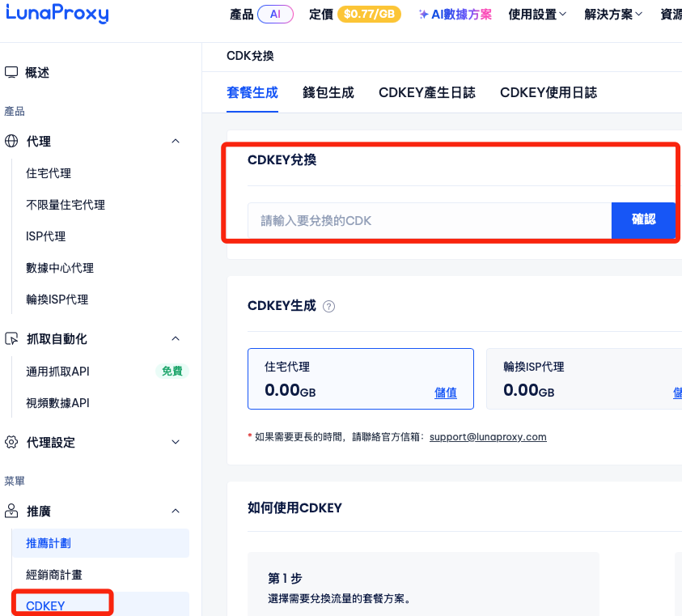The image size is (682, 616).
Task: Click the 推廣 sidebar icon
Action: point(11,511)
